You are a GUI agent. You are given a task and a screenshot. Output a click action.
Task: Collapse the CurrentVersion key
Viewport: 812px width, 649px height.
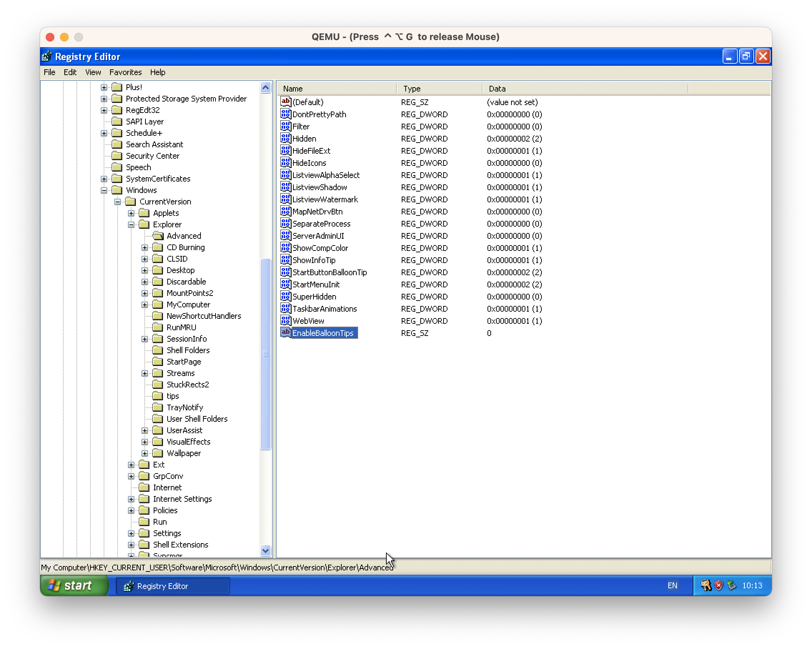pos(118,202)
